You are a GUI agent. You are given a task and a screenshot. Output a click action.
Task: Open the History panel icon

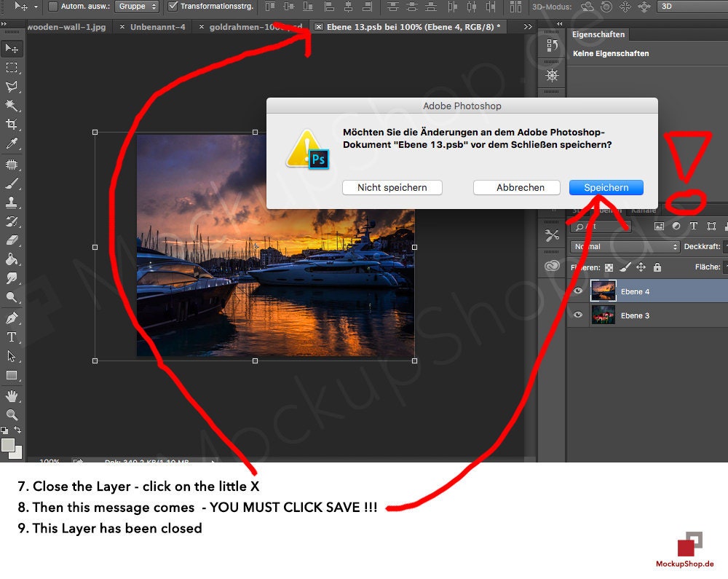552,45
